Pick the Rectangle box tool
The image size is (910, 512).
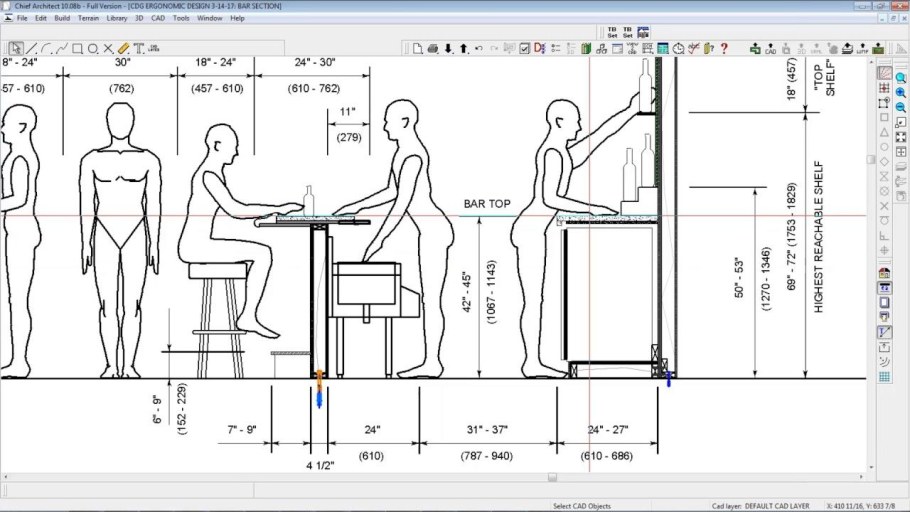coord(77,48)
